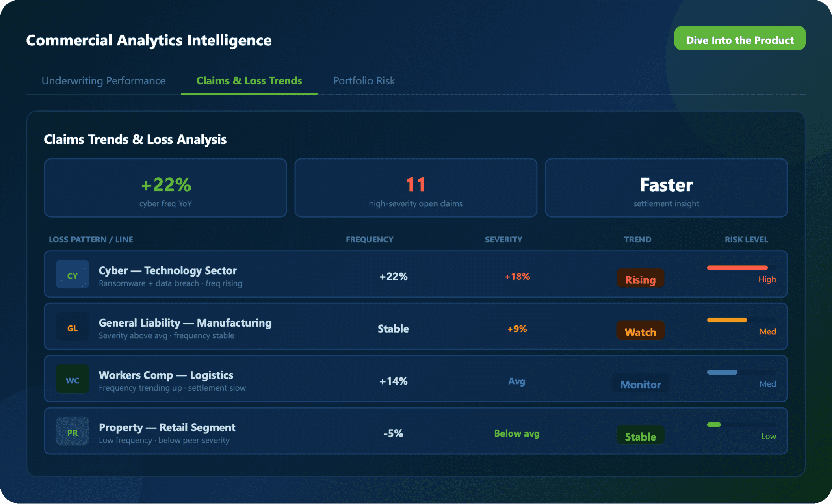This screenshot has height=504, width=832.
Task: Open the Portfolio Risk tab
Action: click(x=364, y=81)
